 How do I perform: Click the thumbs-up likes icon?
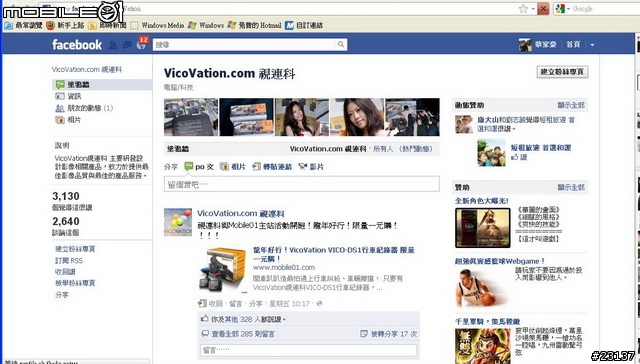[204, 318]
